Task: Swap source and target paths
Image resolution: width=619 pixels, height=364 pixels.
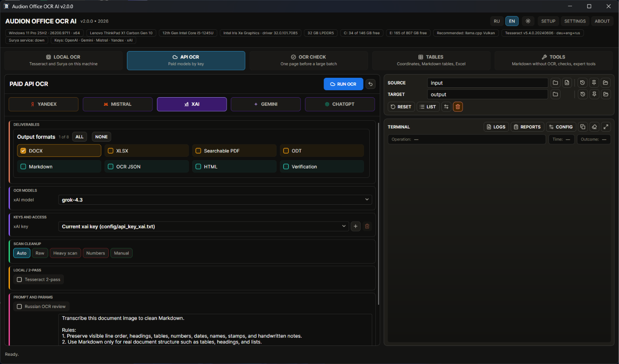Action: (446, 107)
